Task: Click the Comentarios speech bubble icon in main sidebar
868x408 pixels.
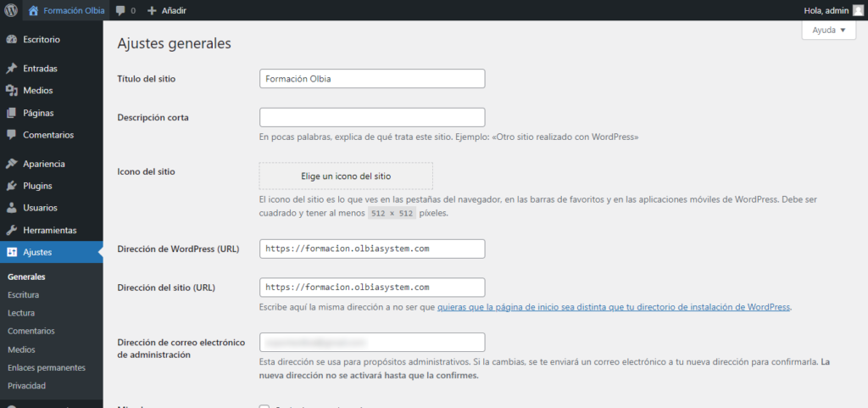Action: point(11,135)
